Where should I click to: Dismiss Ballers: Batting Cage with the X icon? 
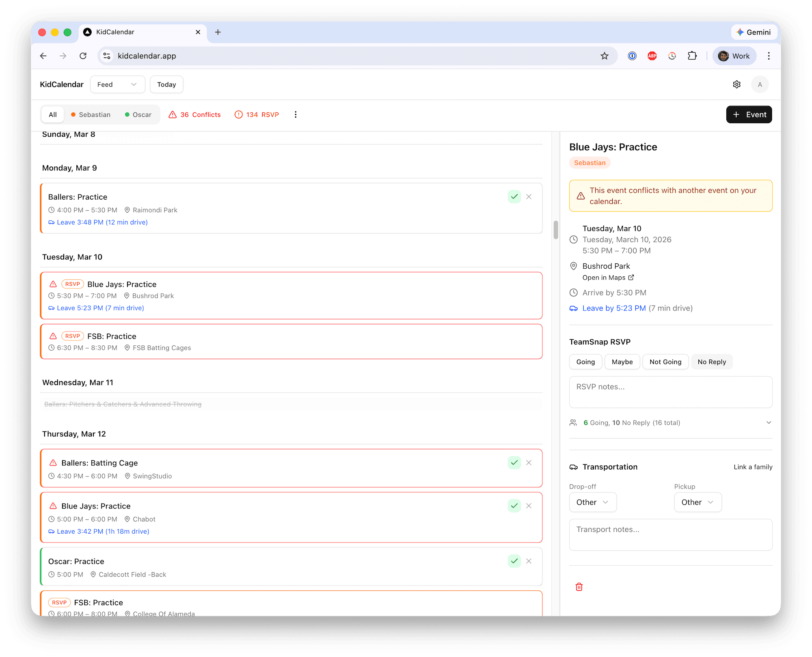529,462
